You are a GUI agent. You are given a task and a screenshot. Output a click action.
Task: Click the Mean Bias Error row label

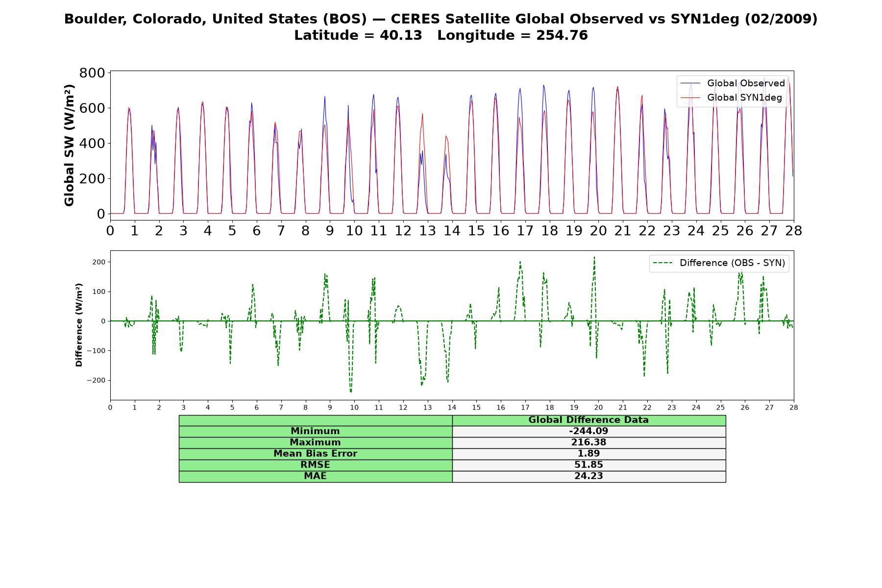click(316, 454)
